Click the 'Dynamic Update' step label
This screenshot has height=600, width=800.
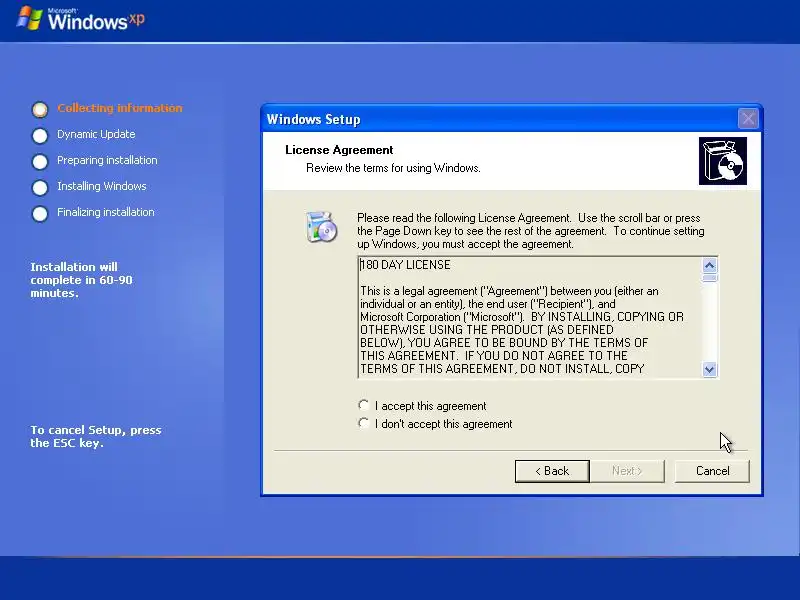(x=96, y=134)
